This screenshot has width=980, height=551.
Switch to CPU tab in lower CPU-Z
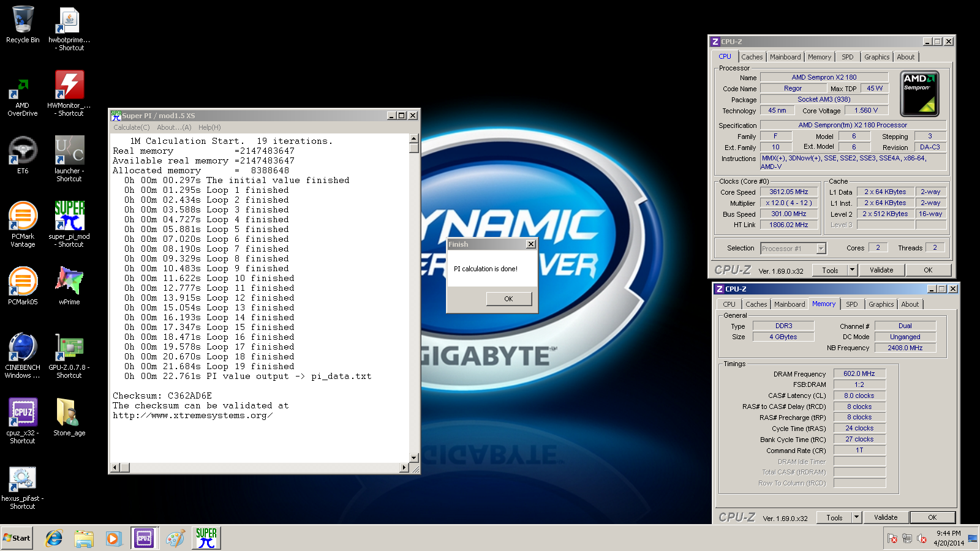click(729, 304)
